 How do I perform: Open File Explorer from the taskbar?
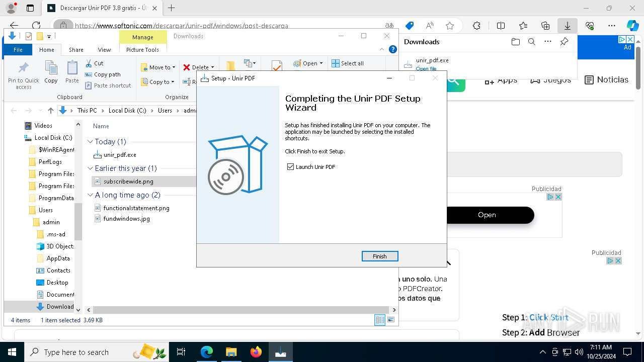click(x=231, y=352)
